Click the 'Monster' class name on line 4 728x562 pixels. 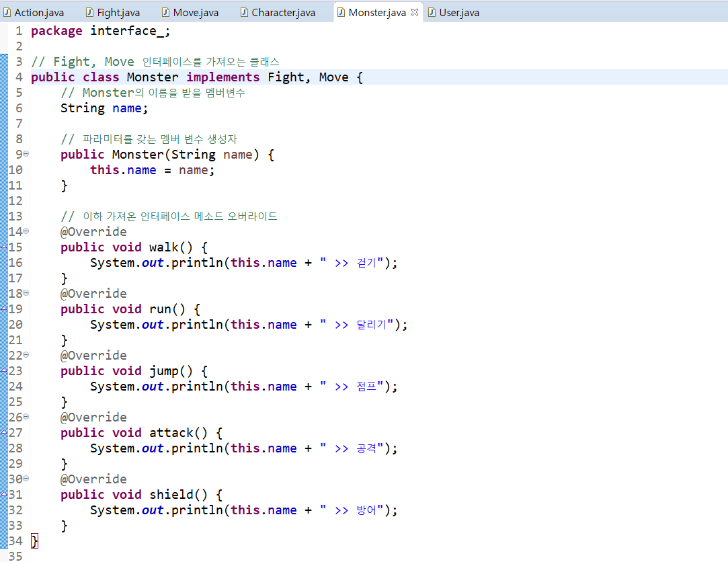point(153,77)
